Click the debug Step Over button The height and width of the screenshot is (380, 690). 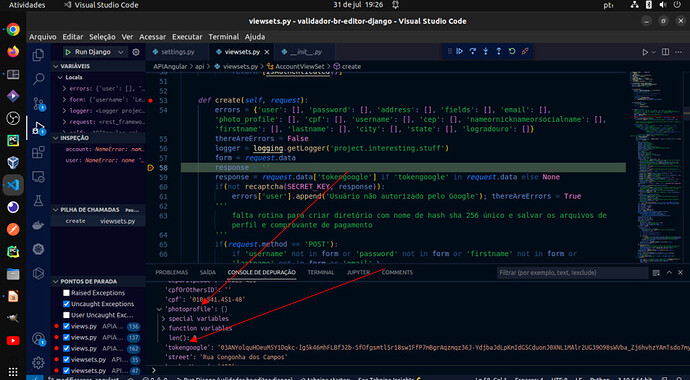(x=473, y=51)
